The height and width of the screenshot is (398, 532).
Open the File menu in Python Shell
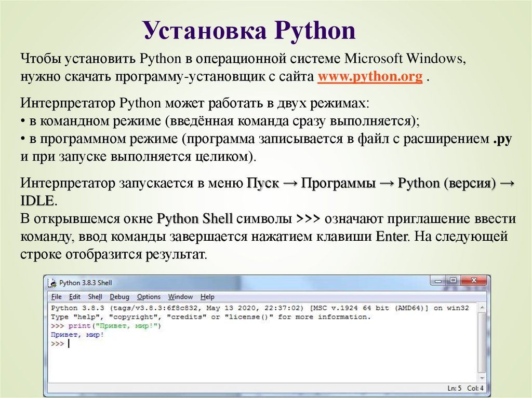(x=56, y=297)
